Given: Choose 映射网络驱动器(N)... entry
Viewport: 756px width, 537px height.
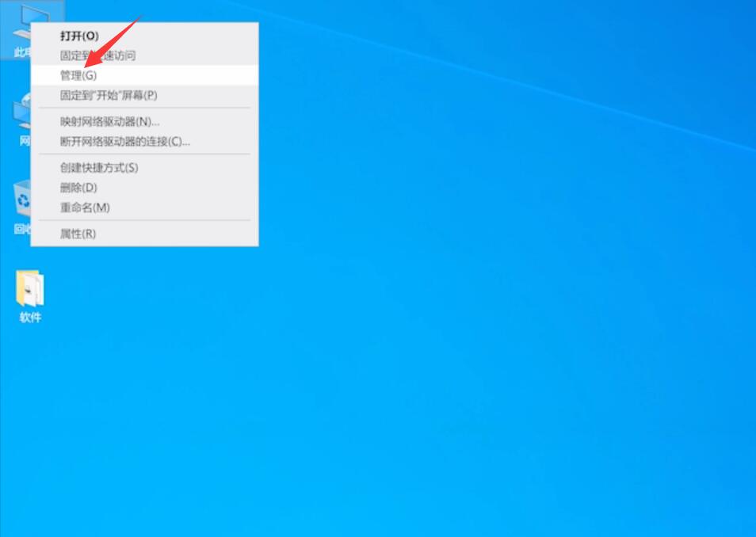Looking at the screenshot, I should [x=145, y=121].
